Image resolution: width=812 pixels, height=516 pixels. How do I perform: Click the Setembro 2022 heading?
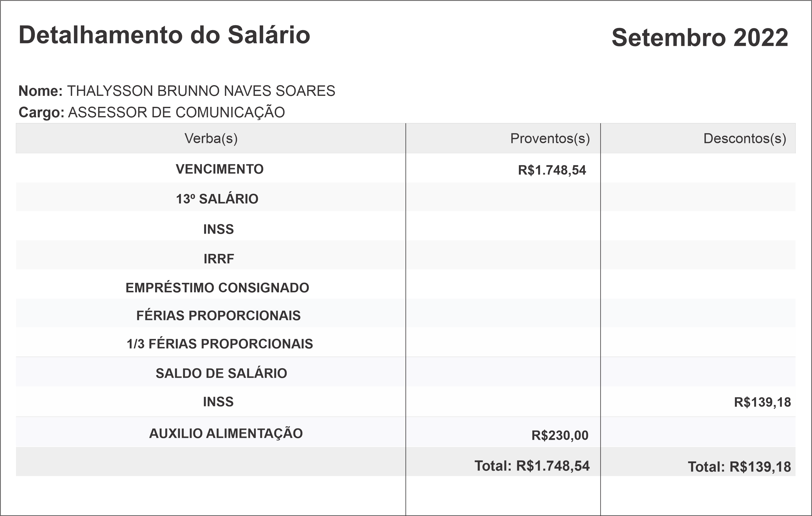pyautogui.click(x=700, y=37)
